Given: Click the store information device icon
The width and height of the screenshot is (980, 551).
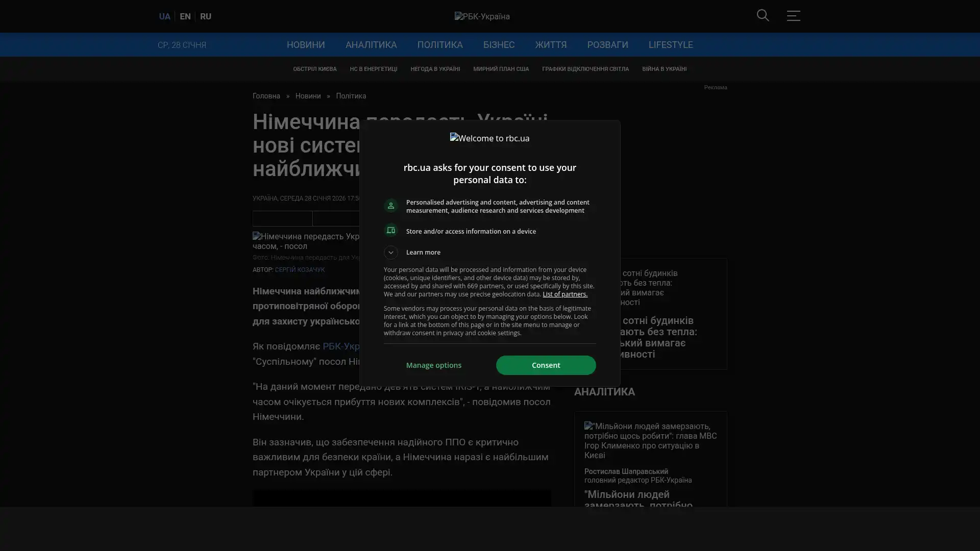Looking at the screenshot, I should pos(391,231).
